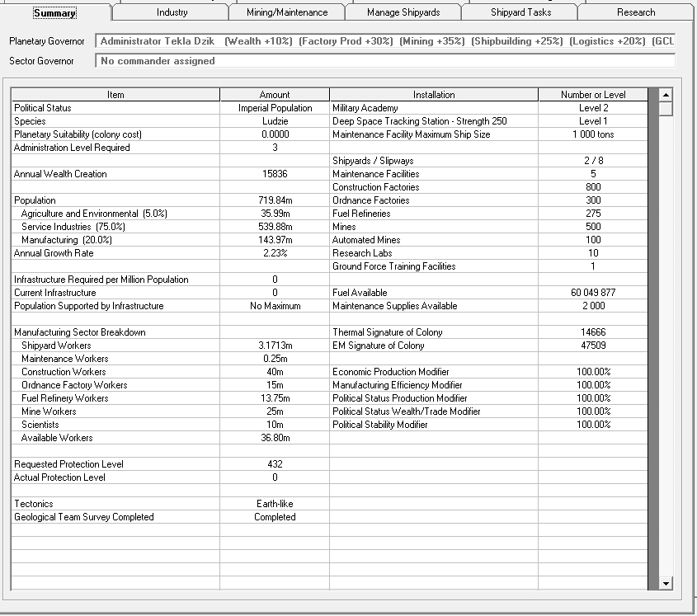Image resolution: width=697 pixels, height=616 pixels.
Task: Click the 'Annual Wealth Creation' label
Action: tap(60, 174)
